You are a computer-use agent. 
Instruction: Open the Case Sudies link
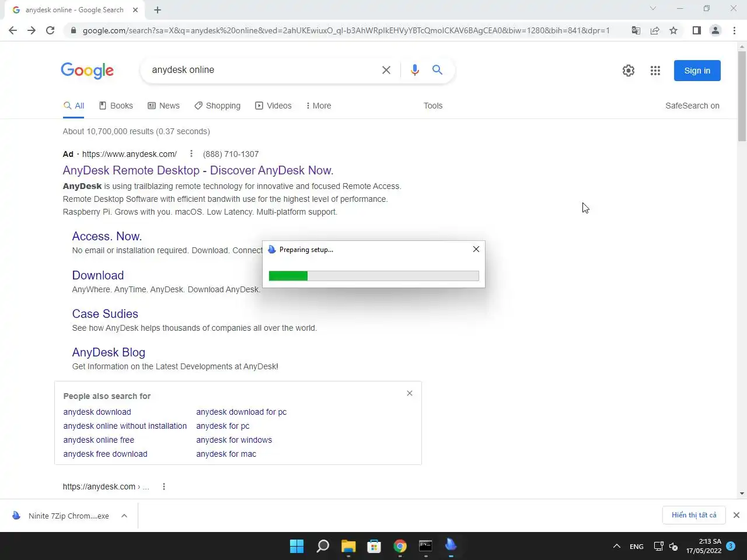click(x=105, y=314)
